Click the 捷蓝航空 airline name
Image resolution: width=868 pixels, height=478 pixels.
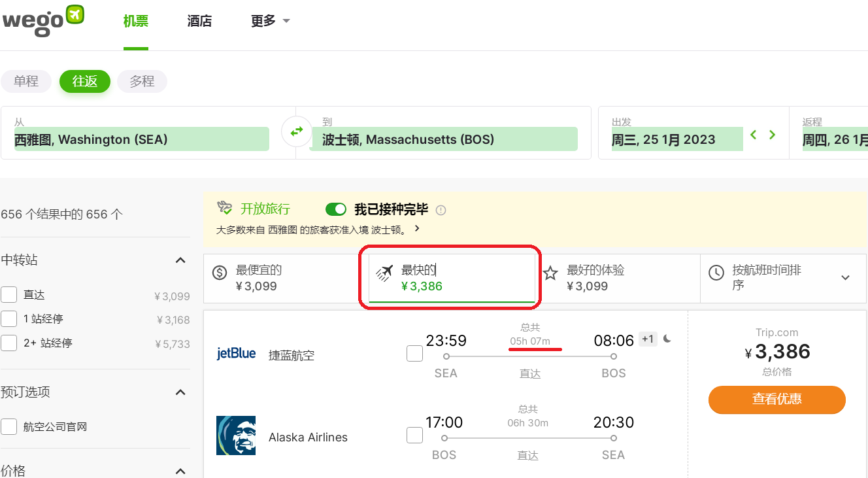(292, 356)
